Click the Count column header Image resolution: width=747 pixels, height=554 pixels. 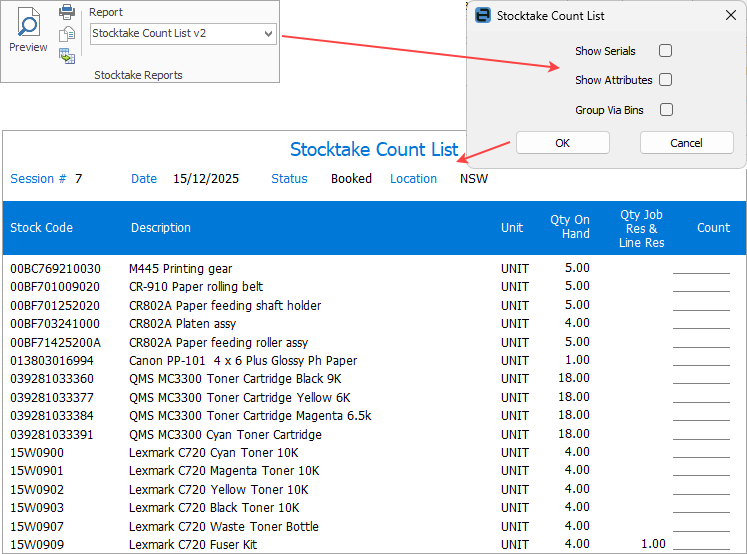point(713,228)
